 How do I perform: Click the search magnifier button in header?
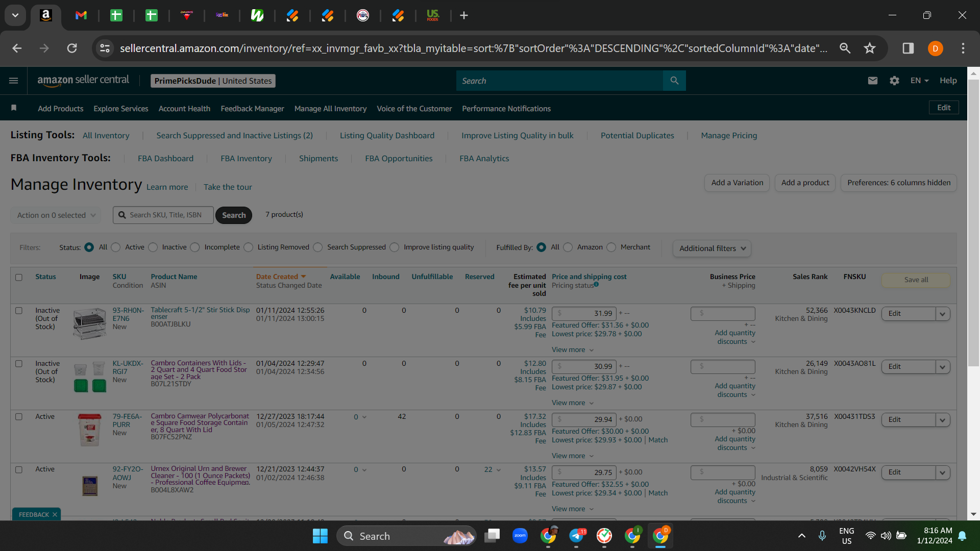pos(674,81)
